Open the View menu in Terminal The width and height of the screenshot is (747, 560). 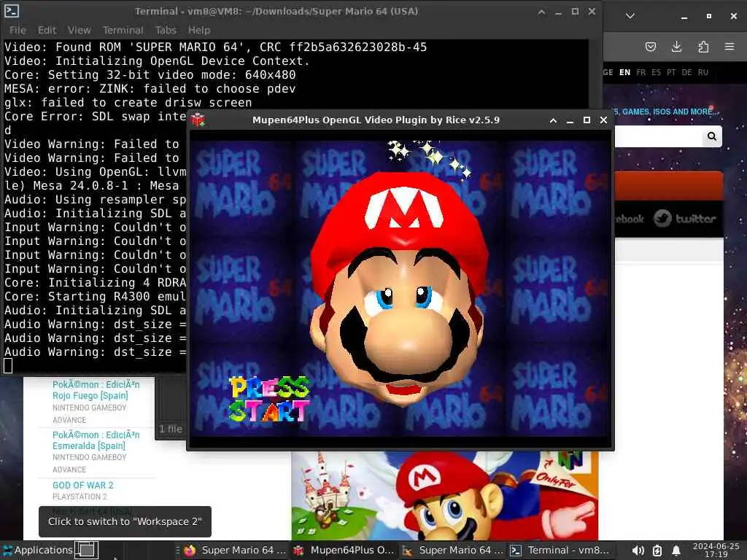click(x=79, y=30)
